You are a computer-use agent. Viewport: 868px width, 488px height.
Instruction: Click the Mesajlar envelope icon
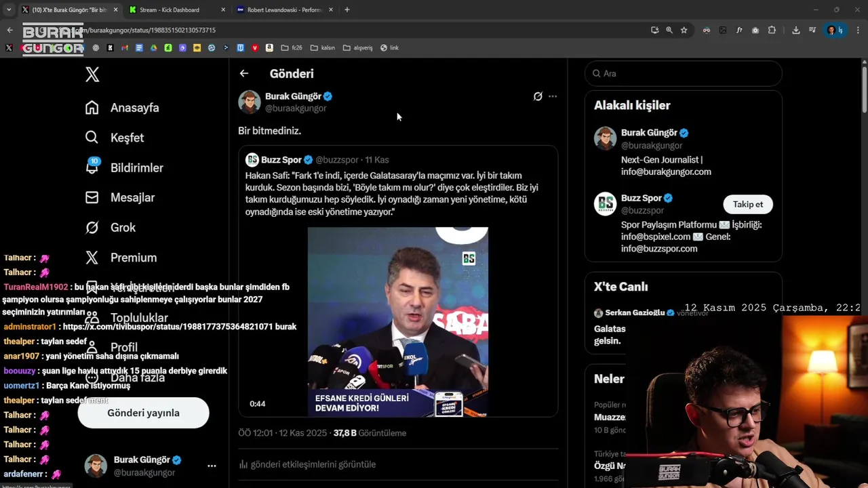(92, 197)
